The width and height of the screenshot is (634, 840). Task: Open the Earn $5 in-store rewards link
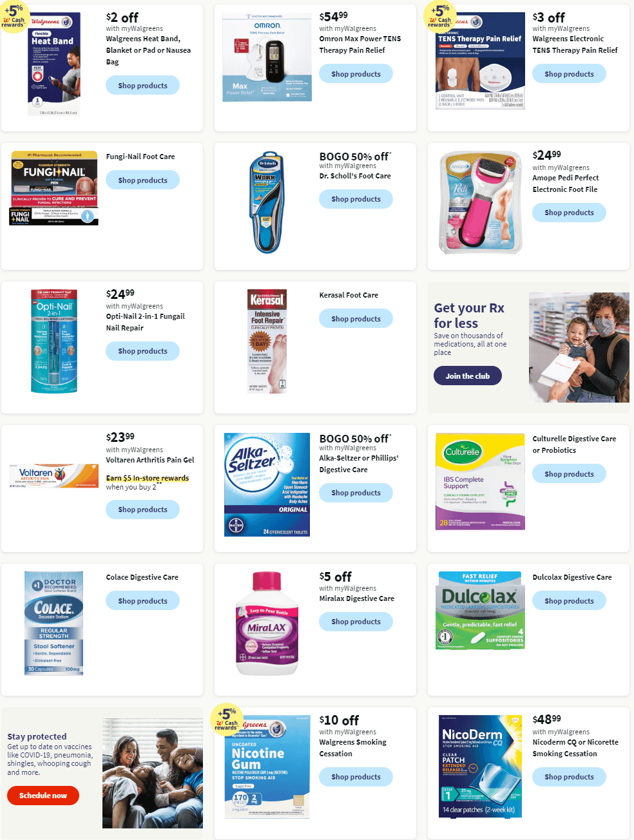click(x=148, y=478)
